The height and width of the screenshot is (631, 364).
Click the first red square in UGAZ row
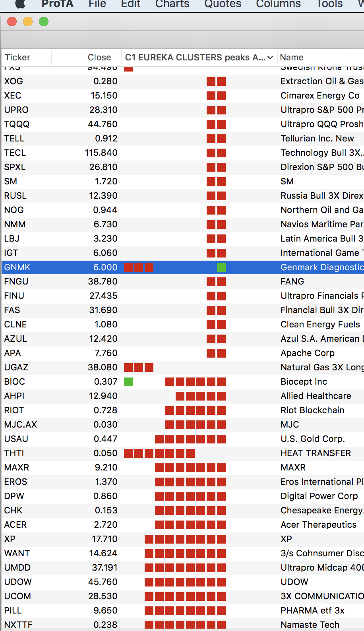128,368
